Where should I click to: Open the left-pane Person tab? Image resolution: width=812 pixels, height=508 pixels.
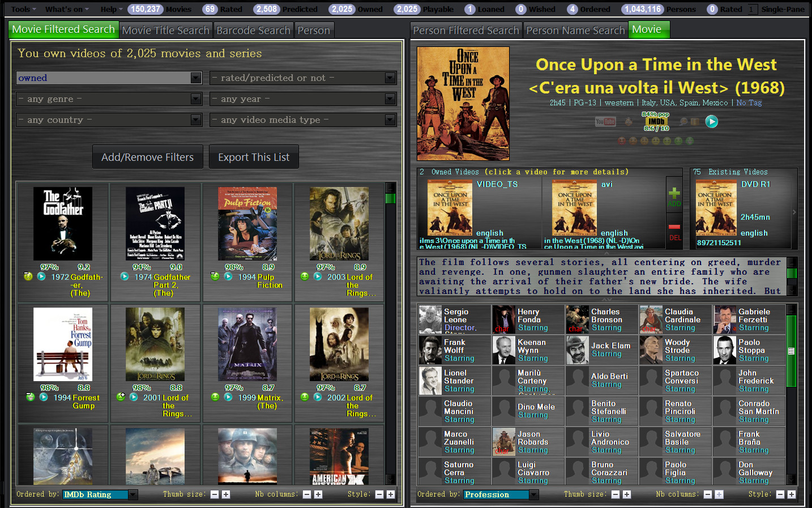click(x=314, y=30)
